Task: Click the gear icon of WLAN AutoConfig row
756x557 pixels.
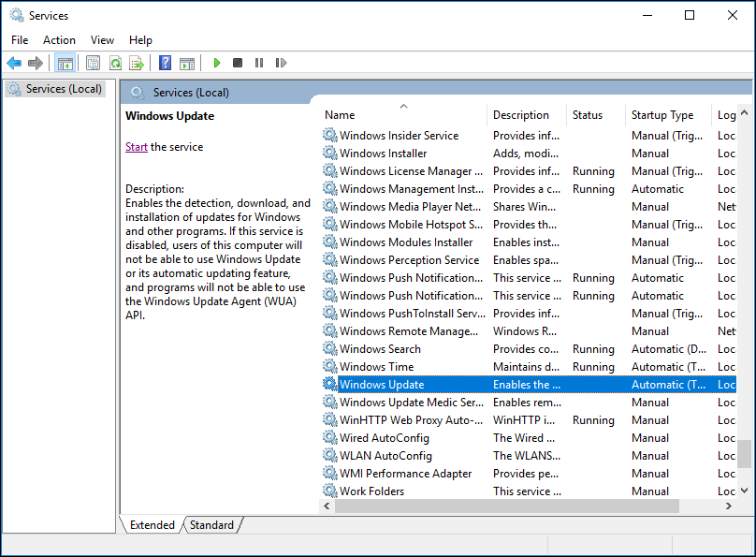Action: (x=329, y=455)
